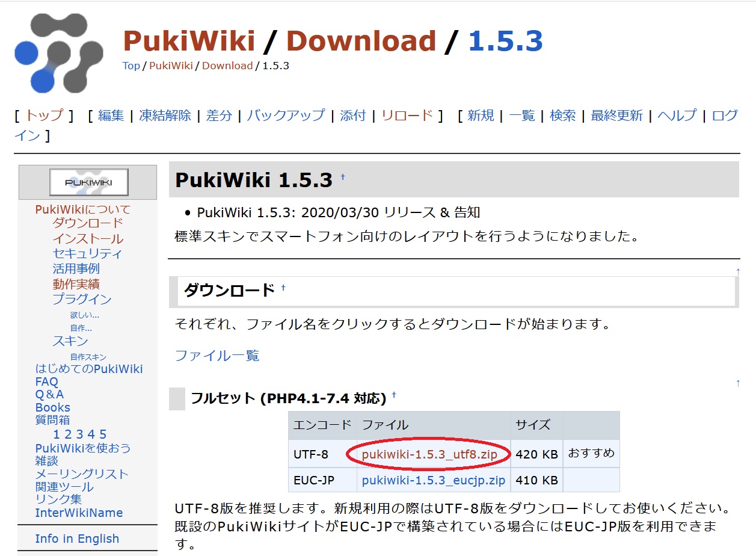Click 凍結解除 in the navigation bar
This screenshot has height=556, width=756.
(165, 116)
